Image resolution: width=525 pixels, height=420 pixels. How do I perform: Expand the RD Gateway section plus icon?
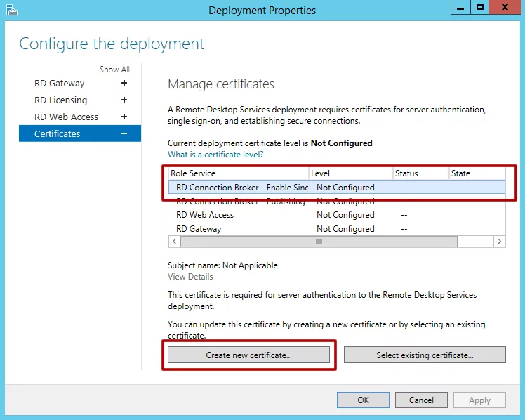coord(124,83)
